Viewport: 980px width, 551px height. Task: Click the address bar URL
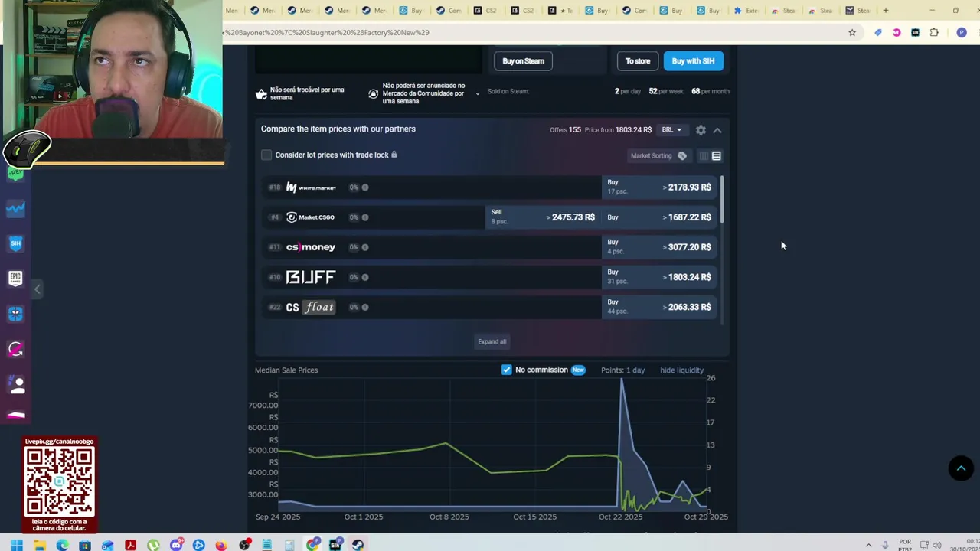[528, 33]
